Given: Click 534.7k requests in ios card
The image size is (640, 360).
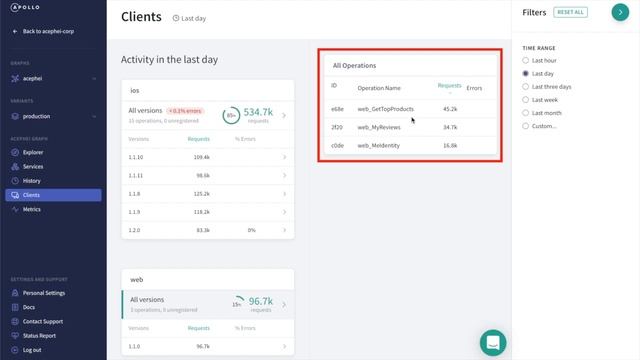Looking at the screenshot, I should tap(258, 115).
